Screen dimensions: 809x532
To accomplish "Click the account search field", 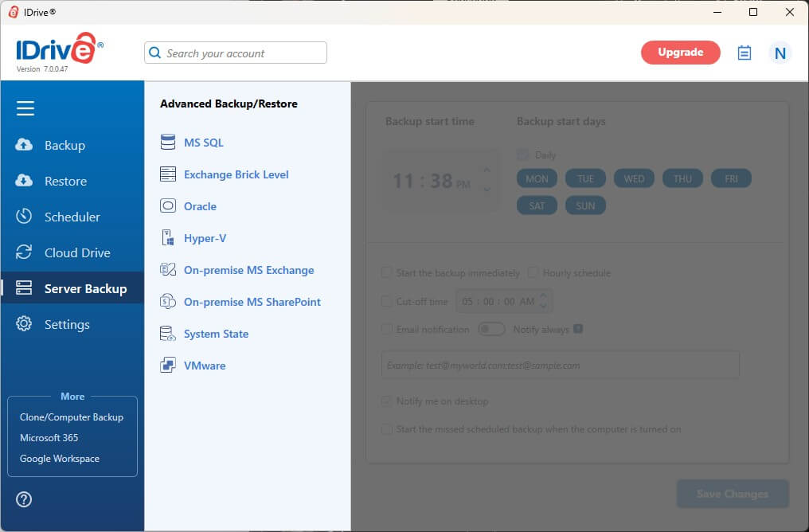I will tap(235, 53).
